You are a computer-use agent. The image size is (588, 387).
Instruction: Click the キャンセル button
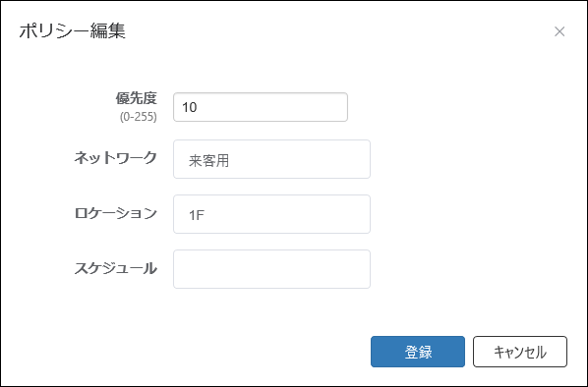tap(520, 352)
